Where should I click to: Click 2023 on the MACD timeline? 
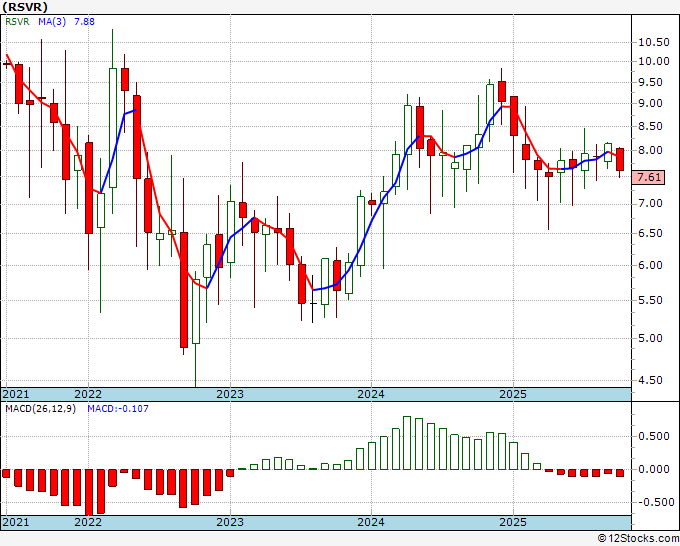[x=230, y=522]
